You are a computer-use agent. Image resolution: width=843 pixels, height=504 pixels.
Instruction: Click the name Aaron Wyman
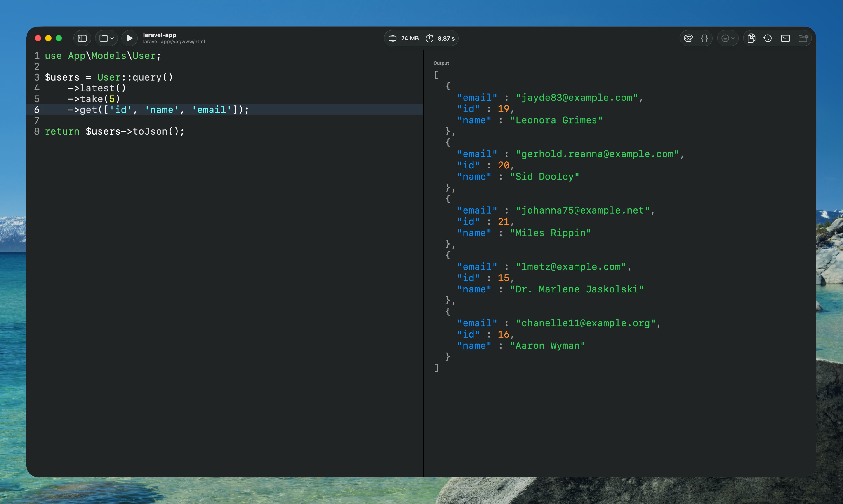click(x=548, y=346)
